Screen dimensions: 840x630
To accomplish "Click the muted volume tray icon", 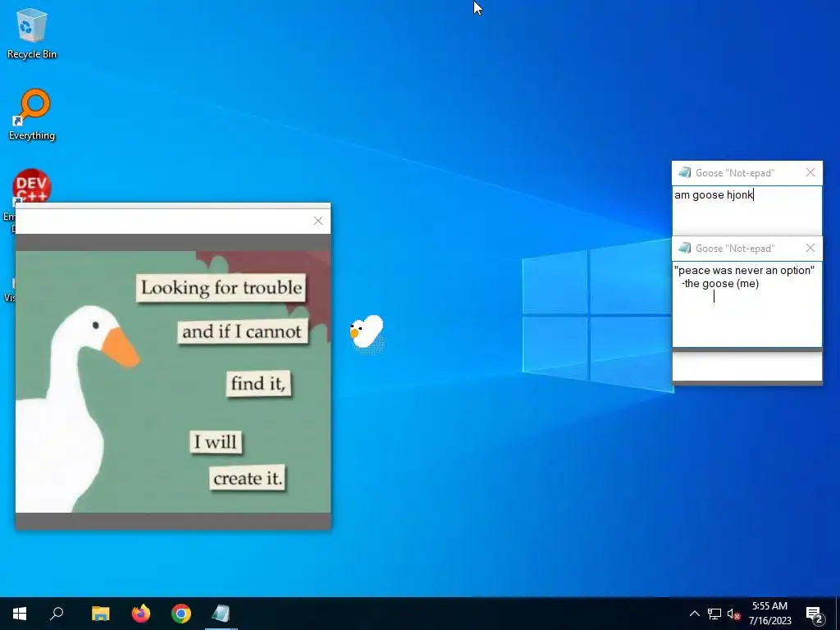I will pos(733,614).
